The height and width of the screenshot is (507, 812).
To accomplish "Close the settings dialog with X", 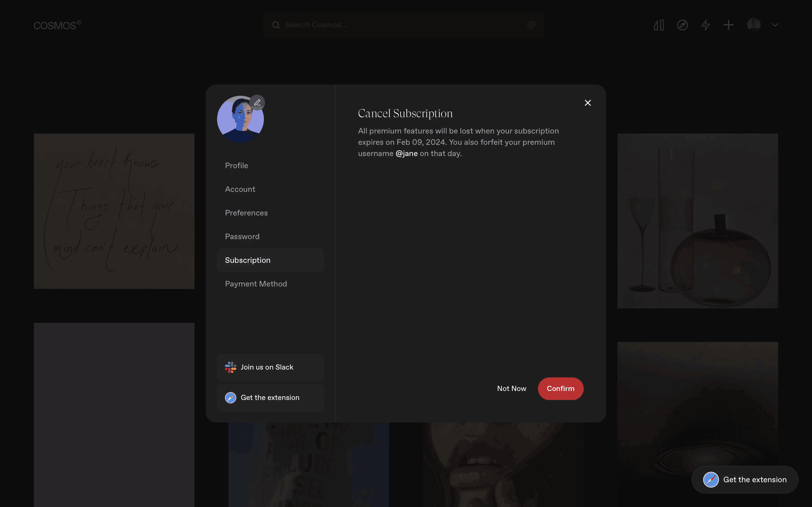I will click(588, 103).
